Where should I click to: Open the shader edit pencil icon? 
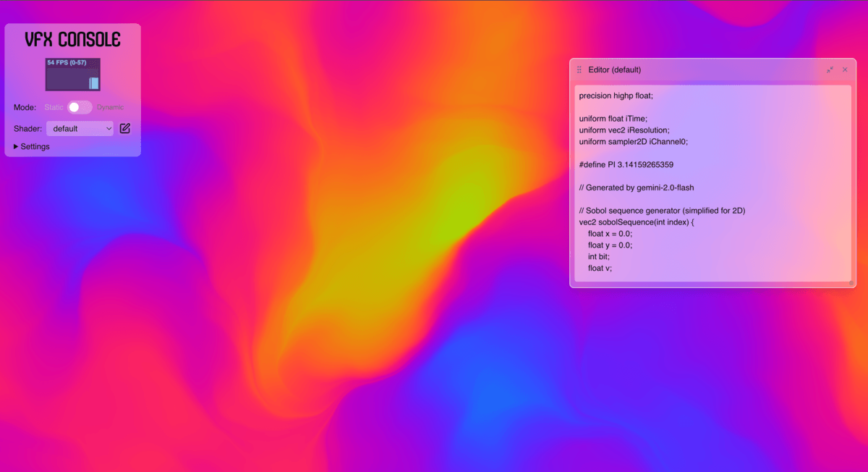point(124,128)
